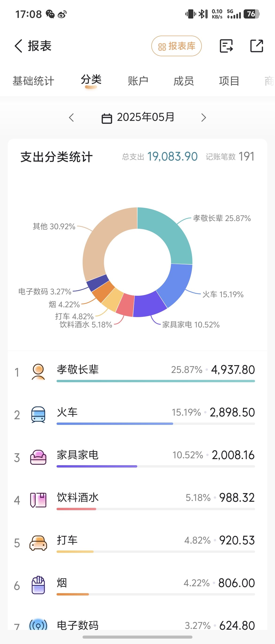The width and height of the screenshot is (275, 644).
Task: Switch to the 项目 tab
Action: (x=229, y=81)
